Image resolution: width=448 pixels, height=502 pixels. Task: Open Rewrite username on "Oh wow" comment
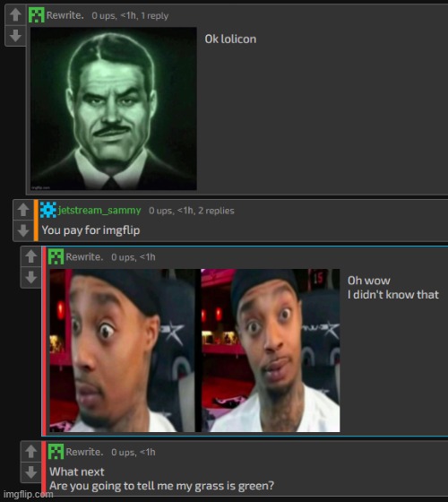point(84,256)
